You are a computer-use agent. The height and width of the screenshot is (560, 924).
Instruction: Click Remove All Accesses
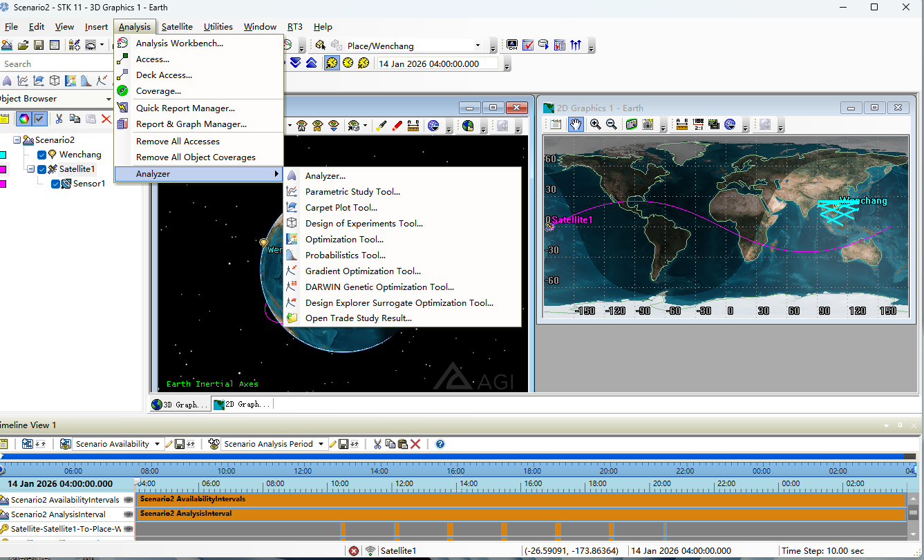pos(199,141)
